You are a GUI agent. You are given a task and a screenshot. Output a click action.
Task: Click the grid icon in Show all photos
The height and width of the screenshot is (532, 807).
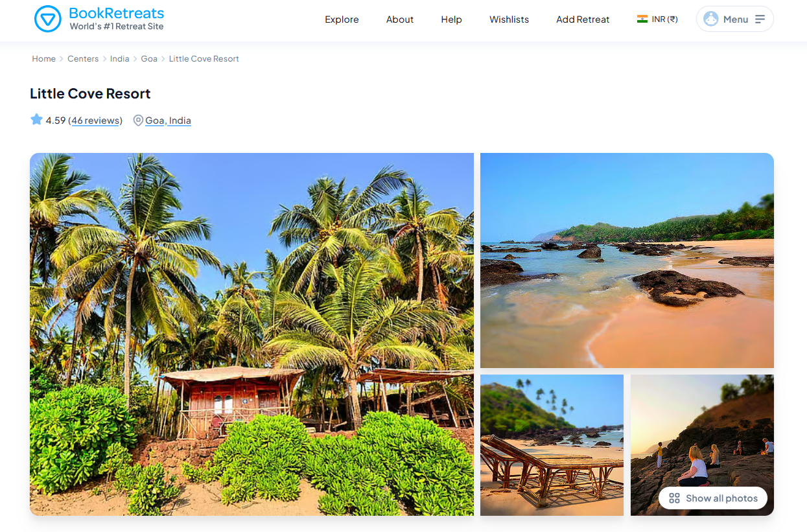point(674,498)
